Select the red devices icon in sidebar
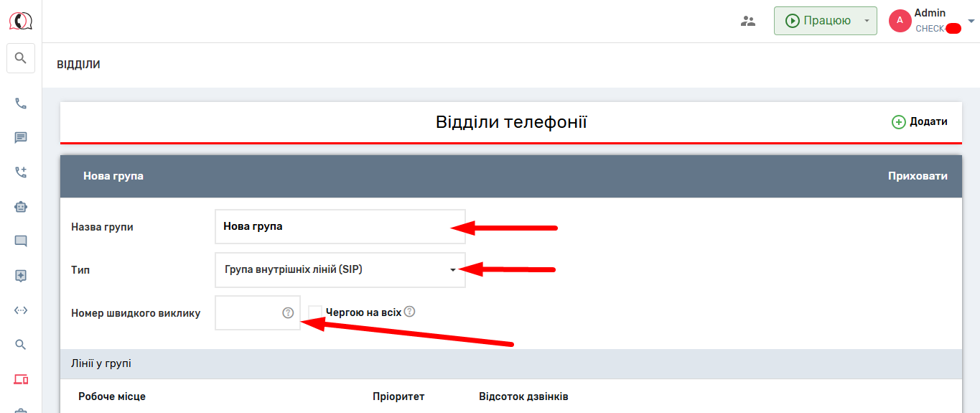This screenshot has width=980, height=413. [x=21, y=379]
